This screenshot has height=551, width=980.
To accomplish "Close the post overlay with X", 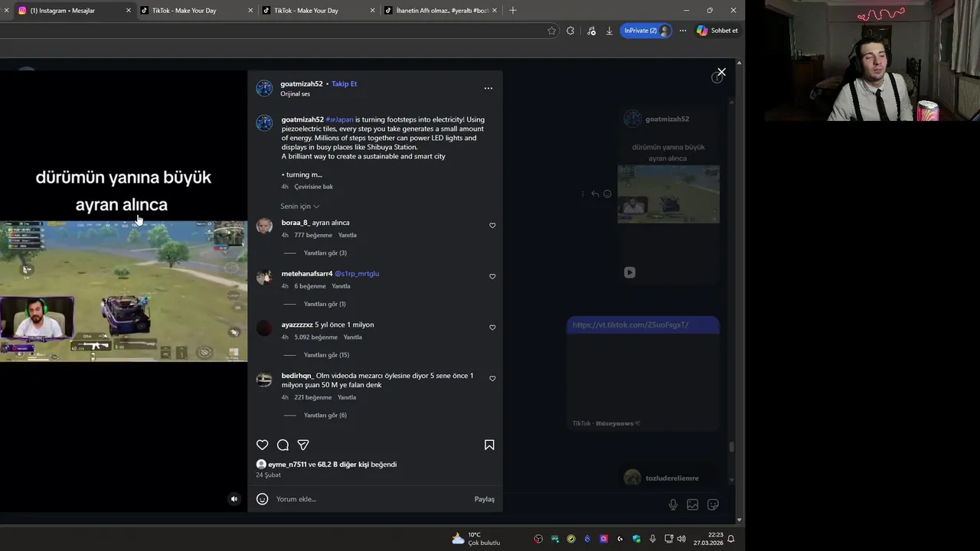I will [x=721, y=72].
